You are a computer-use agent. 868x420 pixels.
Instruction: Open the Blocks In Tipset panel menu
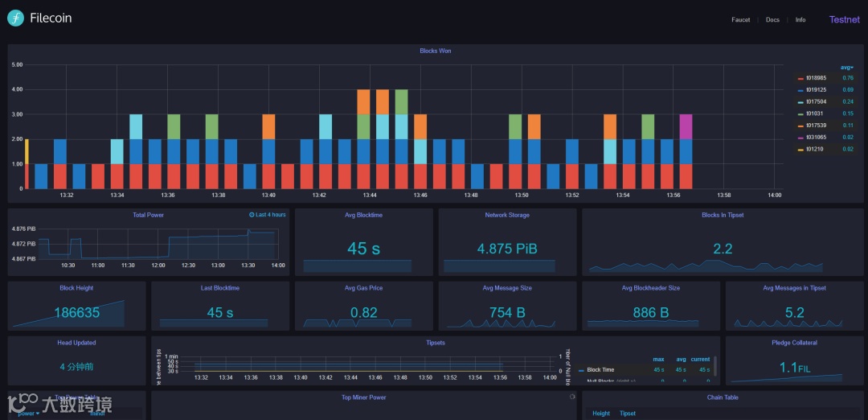click(x=723, y=215)
